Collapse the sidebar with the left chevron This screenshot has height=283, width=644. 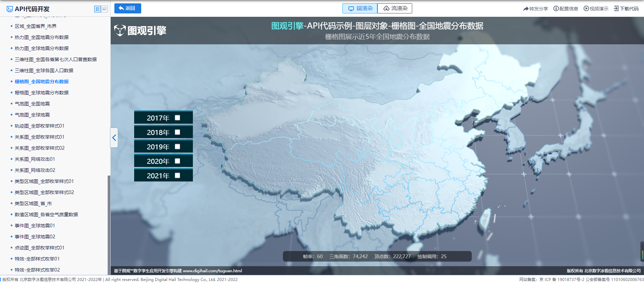click(x=114, y=138)
